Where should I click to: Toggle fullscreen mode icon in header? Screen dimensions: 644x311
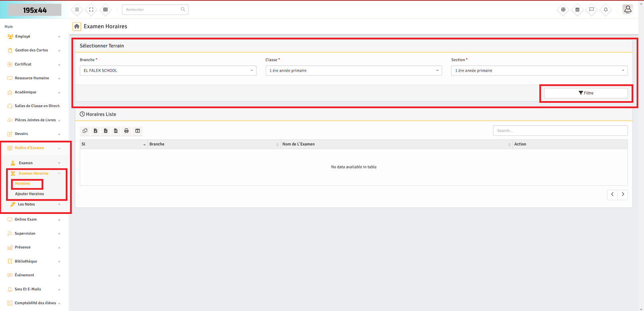click(x=91, y=10)
